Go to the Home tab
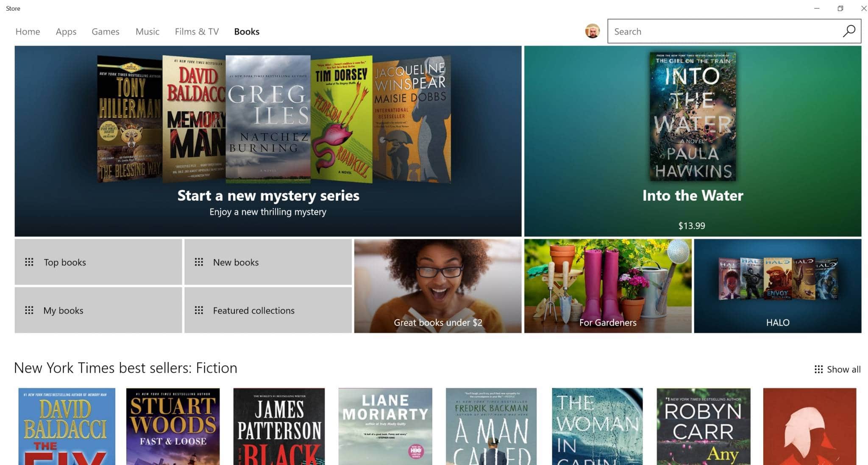The height and width of the screenshot is (465, 868). click(28, 31)
